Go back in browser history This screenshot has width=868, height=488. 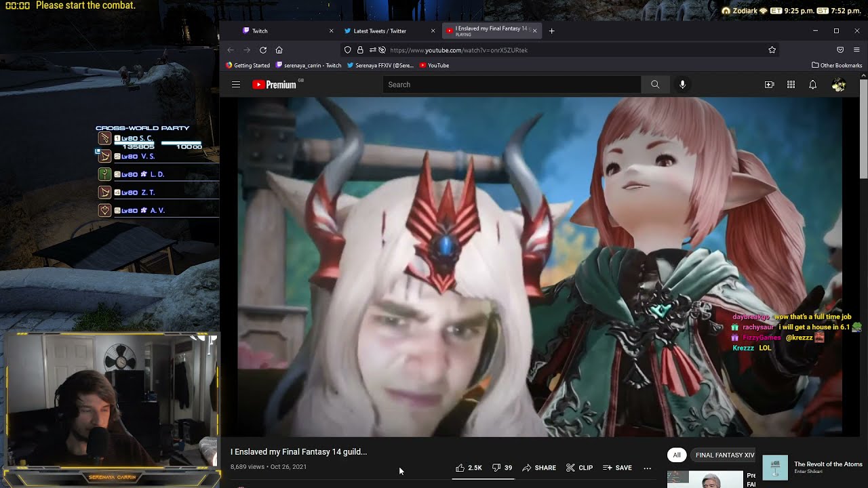pyautogui.click(x=231, y=50)
